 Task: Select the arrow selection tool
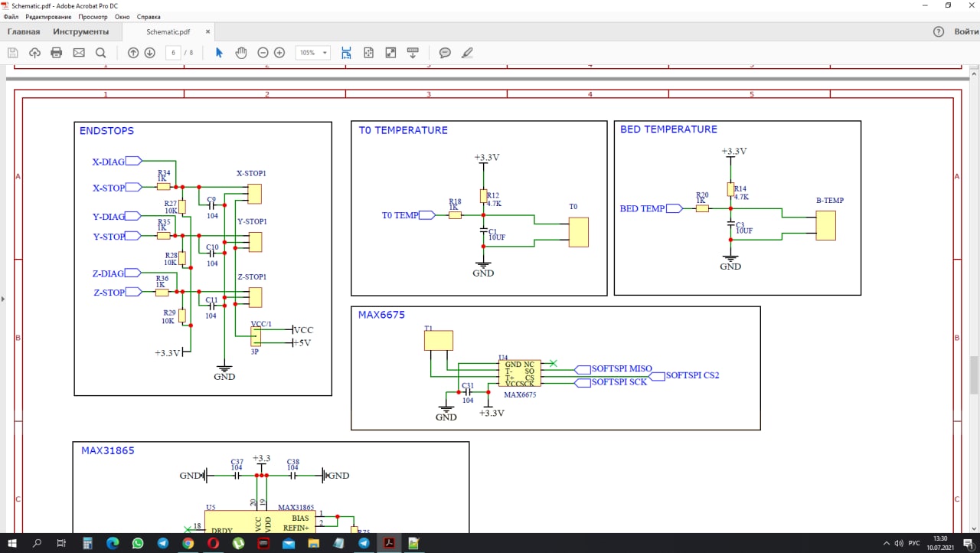tap(219, 53)
